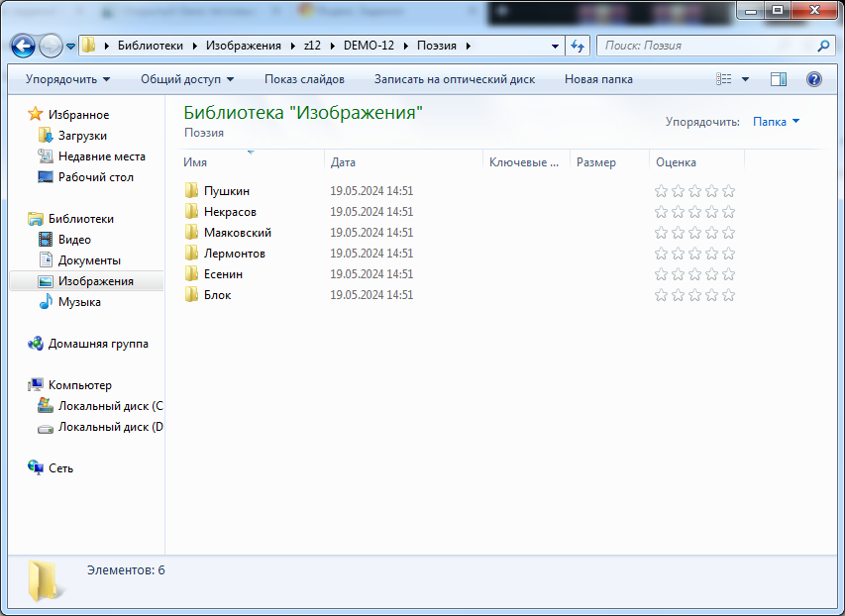The width and height of the screenshot is (845, 616).
Task: Open the 'Музыка' library
Action: pyautogui.click(x=79, y=302)
